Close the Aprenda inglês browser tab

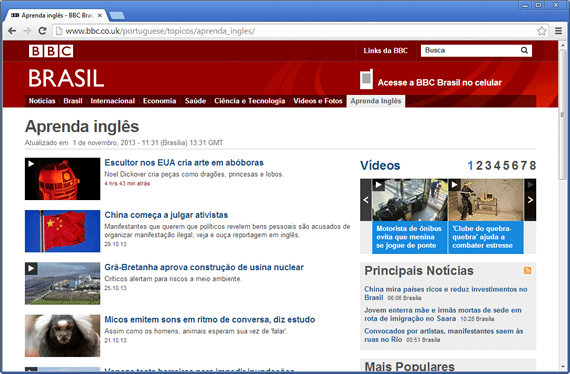(x=100, y=15)
